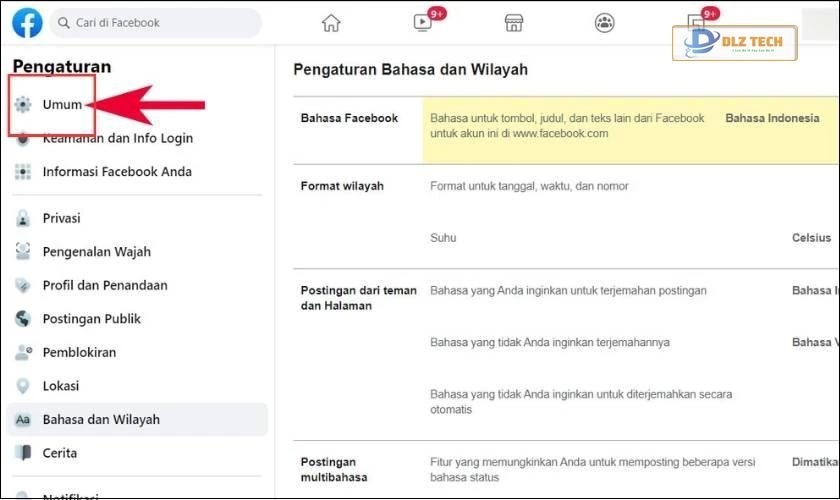Open Profil dan Penandaan settings
The height and width of the screenshot is (500, 840).
104,285
